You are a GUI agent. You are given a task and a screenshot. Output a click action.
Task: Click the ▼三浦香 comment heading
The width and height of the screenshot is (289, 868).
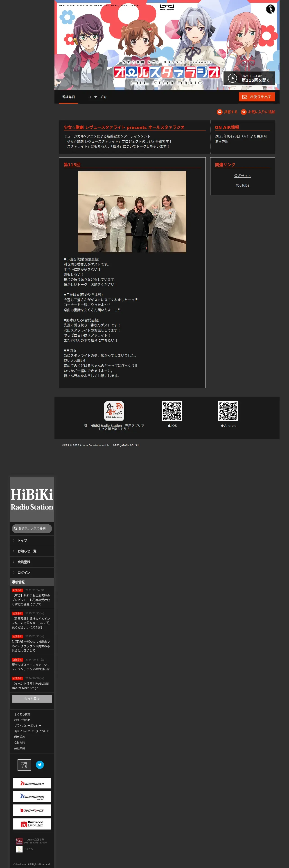[70, 350]
